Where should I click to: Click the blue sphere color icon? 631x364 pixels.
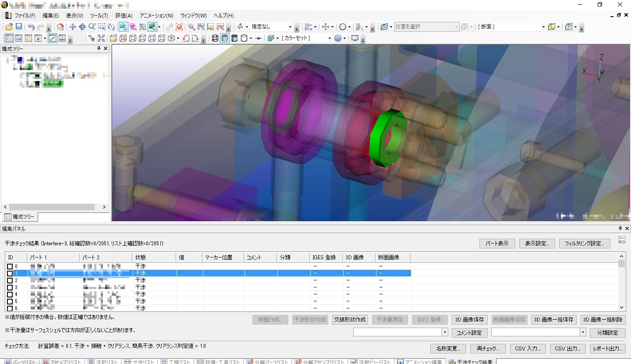338,38
